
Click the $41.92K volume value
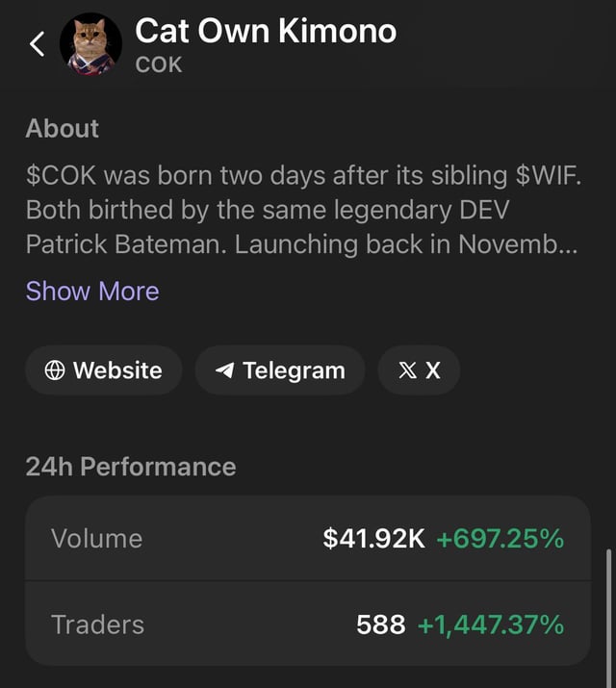click(373, 538)
